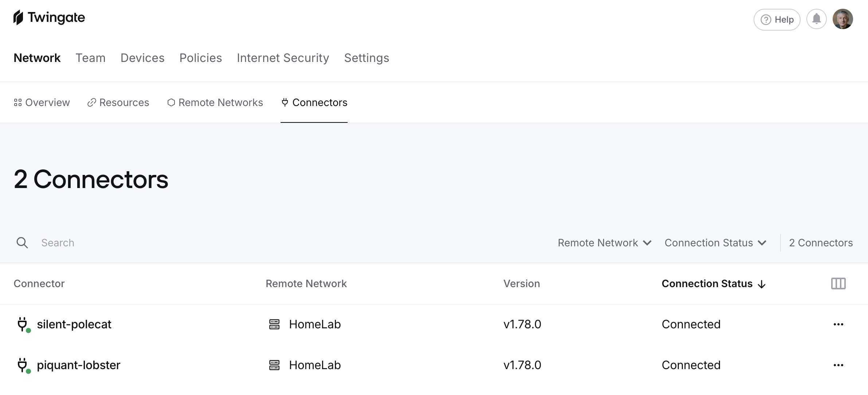Open more options for silent-polecat
Screen dimensions: 868x395
pos(838,324)
